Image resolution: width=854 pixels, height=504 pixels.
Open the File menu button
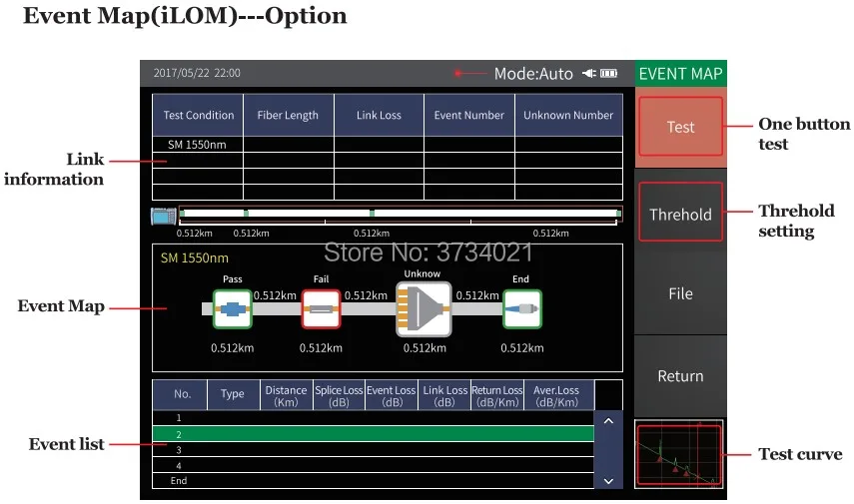click(x=680, y=293)
